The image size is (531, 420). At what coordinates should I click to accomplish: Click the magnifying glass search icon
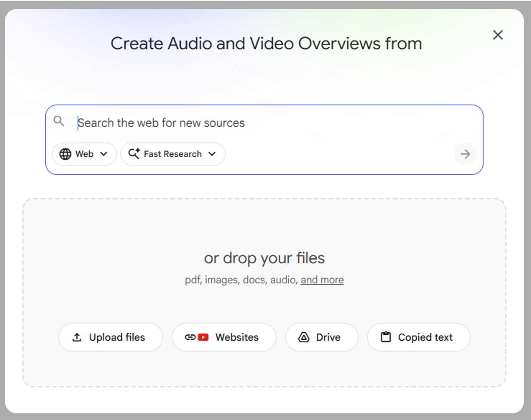59,121
